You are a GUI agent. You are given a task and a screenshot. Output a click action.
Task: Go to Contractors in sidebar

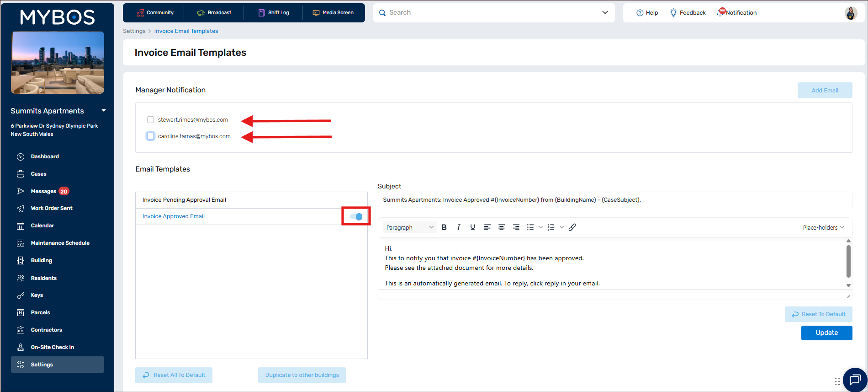pos(46,330)
